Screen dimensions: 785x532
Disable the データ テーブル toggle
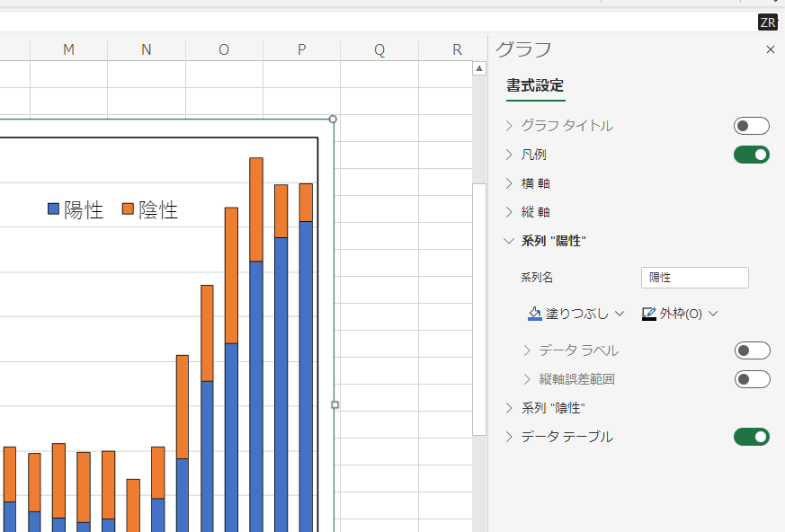click(x=751, y=437)
